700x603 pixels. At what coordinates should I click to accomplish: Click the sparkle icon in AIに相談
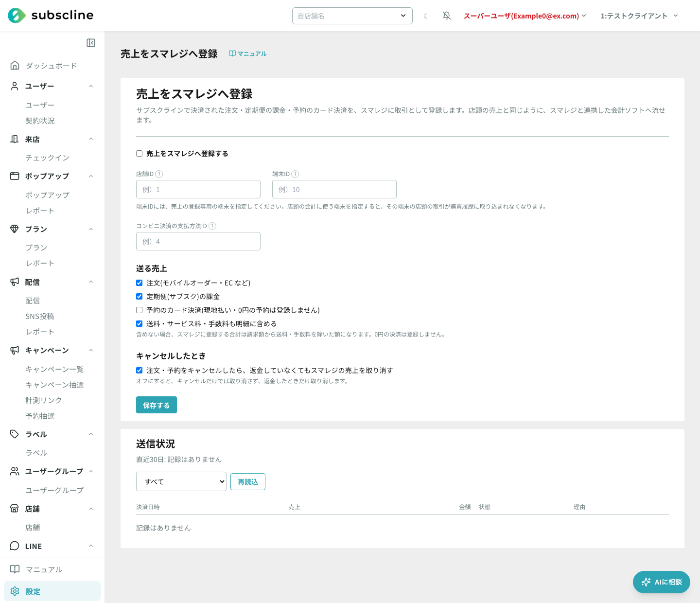[646, 582]
